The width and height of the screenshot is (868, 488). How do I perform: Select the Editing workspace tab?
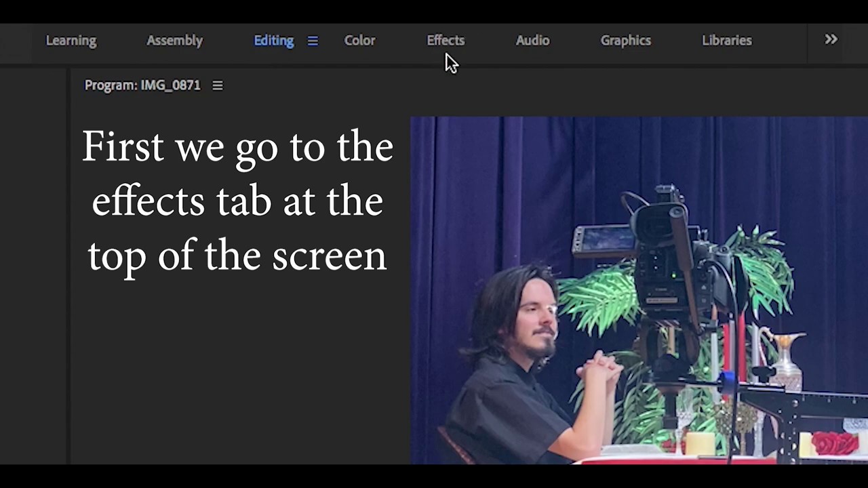coord(273,41)
